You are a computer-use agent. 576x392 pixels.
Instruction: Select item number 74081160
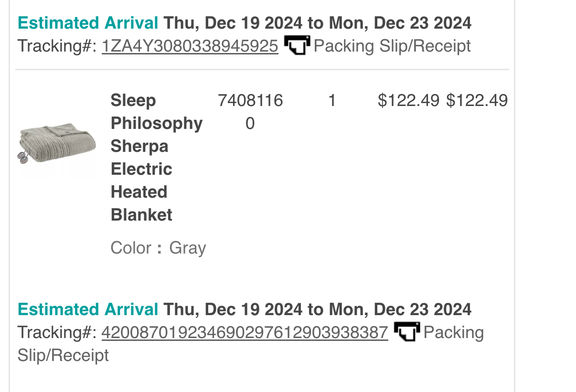coord(250,112)
